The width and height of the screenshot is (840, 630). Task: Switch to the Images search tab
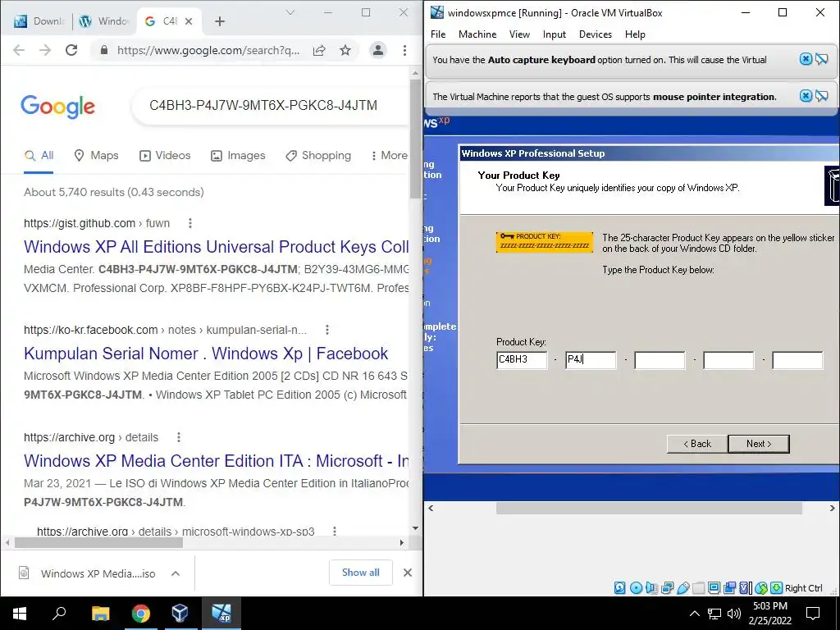(x=238, y=155)
